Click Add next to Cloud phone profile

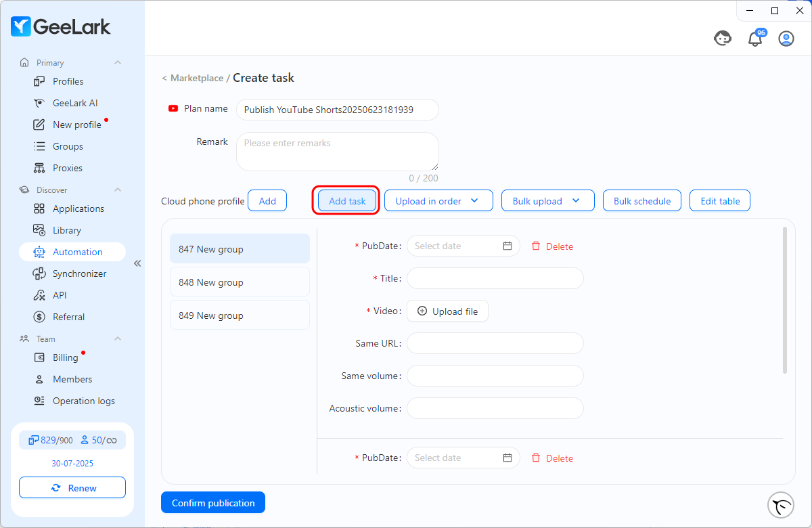coord(267,201)
